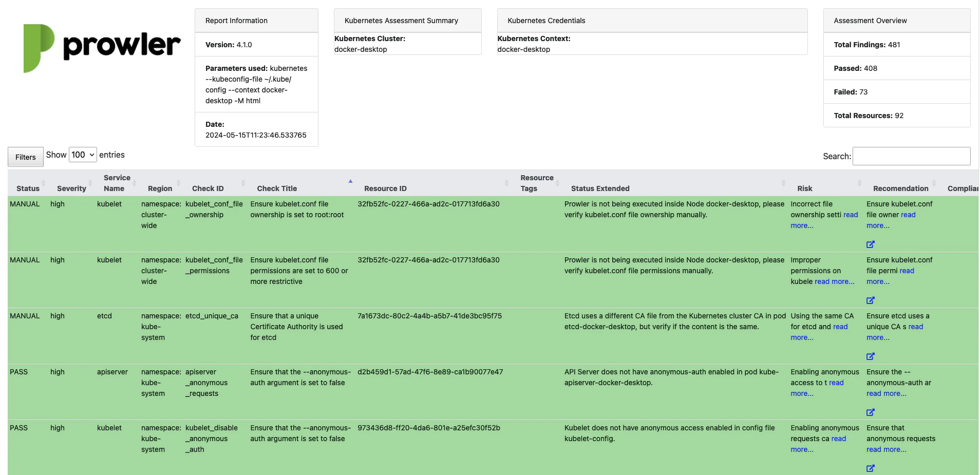Select the etcd_unique_ca check ID cell
This screenshot has height=475, width=980.
click(212, 316)
